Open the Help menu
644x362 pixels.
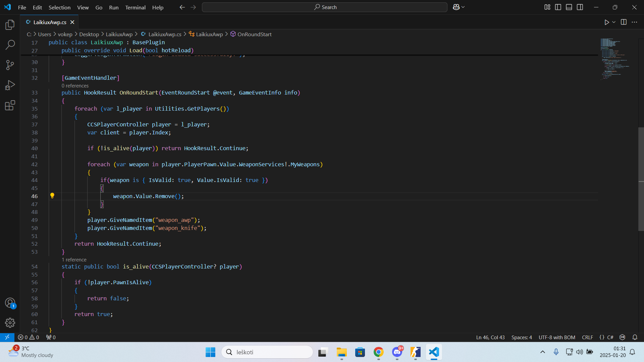(x=158, y=7)
